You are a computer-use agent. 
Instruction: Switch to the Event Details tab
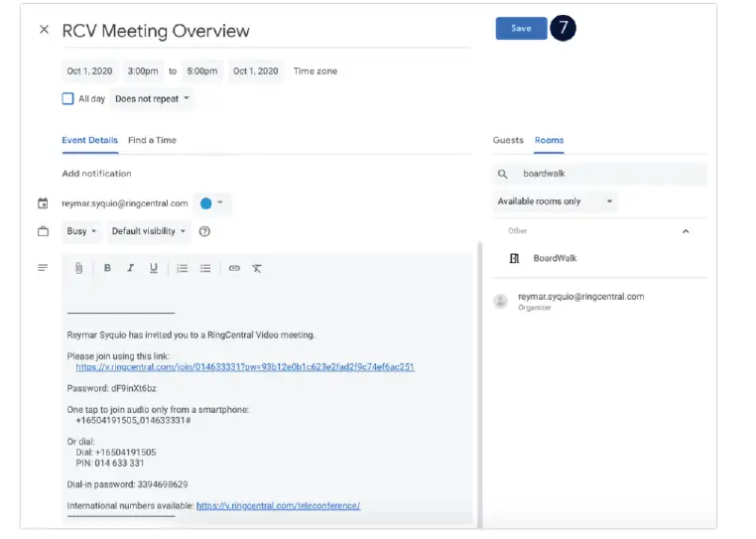[x=89, y=140]
